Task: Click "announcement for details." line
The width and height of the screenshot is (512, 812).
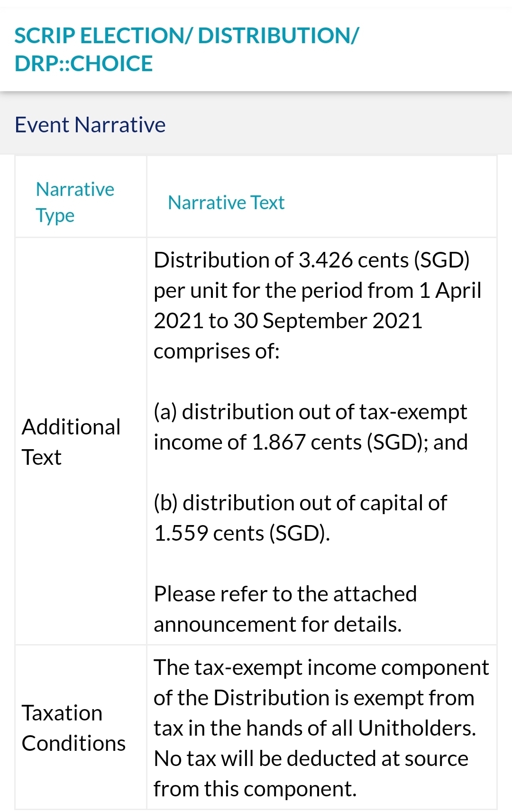Action: pyautogui.click(x=277, y=624)
